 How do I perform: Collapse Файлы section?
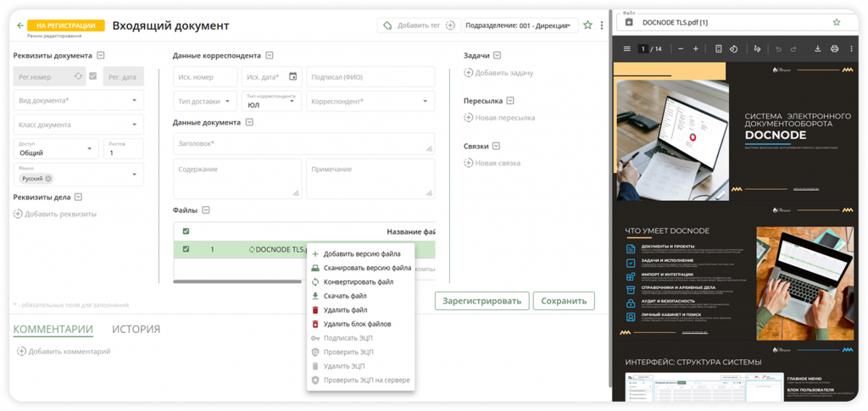point(206,209)
